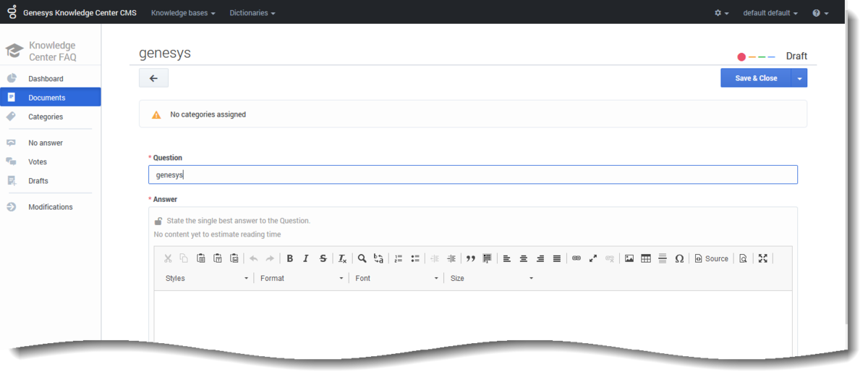Click the Decrease Indent icon
The height and width of the screenshot is (380, 868).
tap(435, 258)
